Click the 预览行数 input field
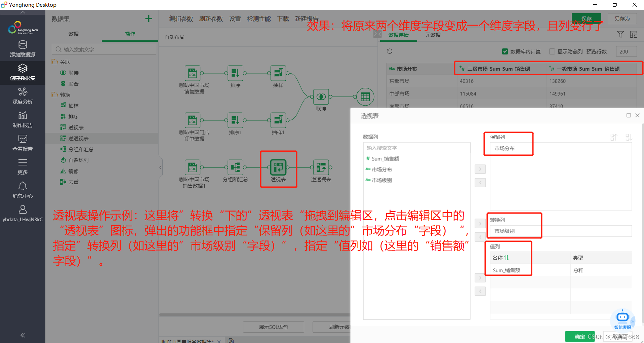This screenshot has width=644, height=343. pyautogui.click(x=626, y=51)
